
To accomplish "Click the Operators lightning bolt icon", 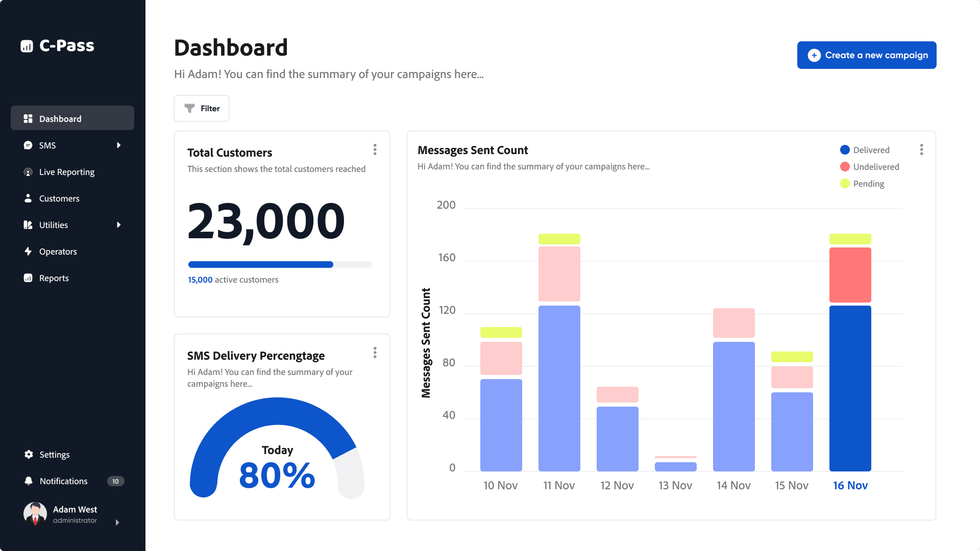I will point(28,251).
